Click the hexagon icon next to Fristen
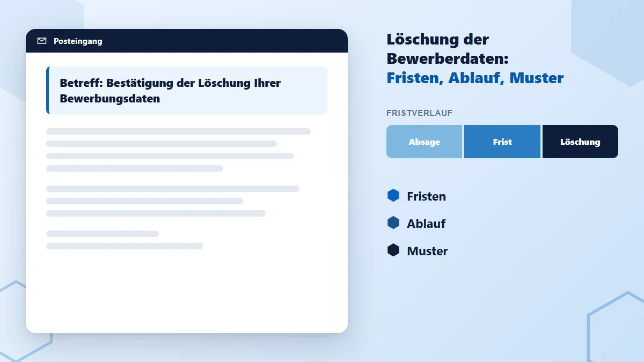The height and width of the screenshot is (362, 644). coord(393,196)
